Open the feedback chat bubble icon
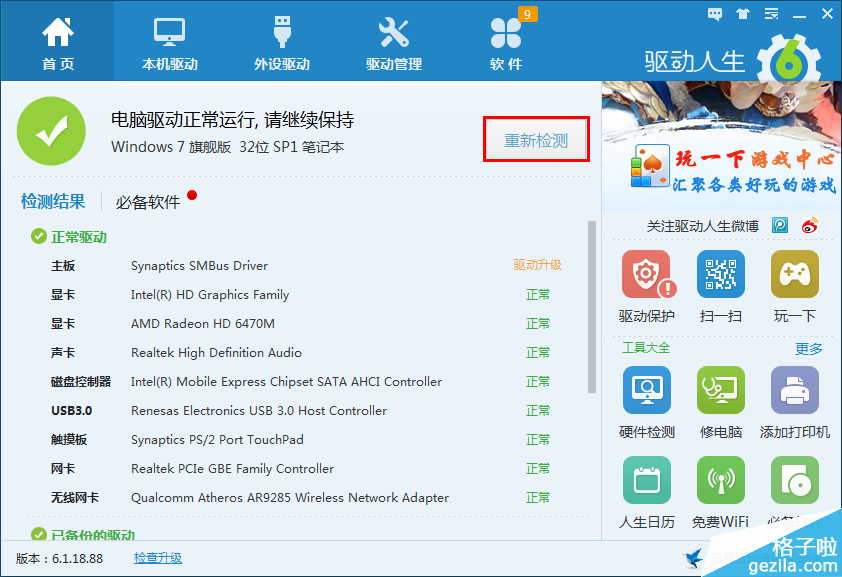Viewport: 842px width, 577px height. point(715,14)
